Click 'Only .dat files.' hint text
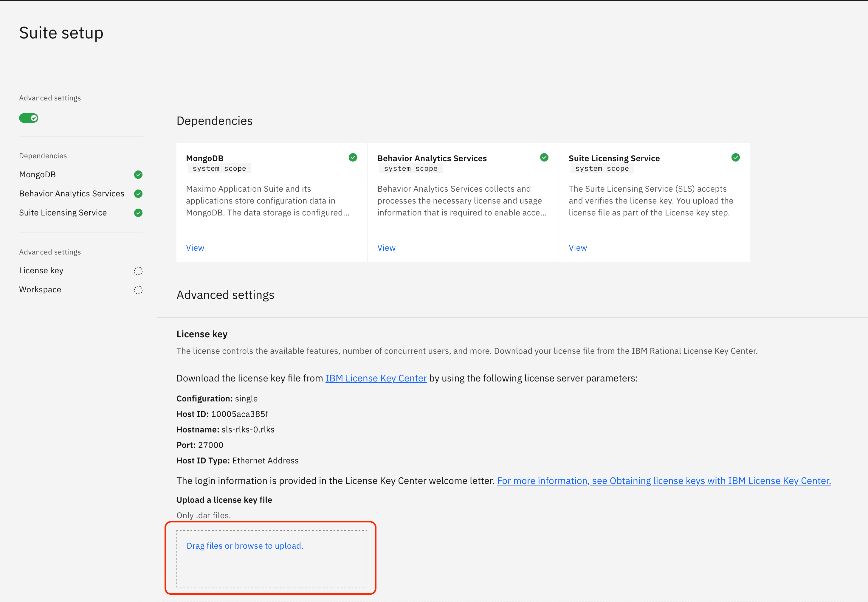868x602 pixels. [204, 515]
